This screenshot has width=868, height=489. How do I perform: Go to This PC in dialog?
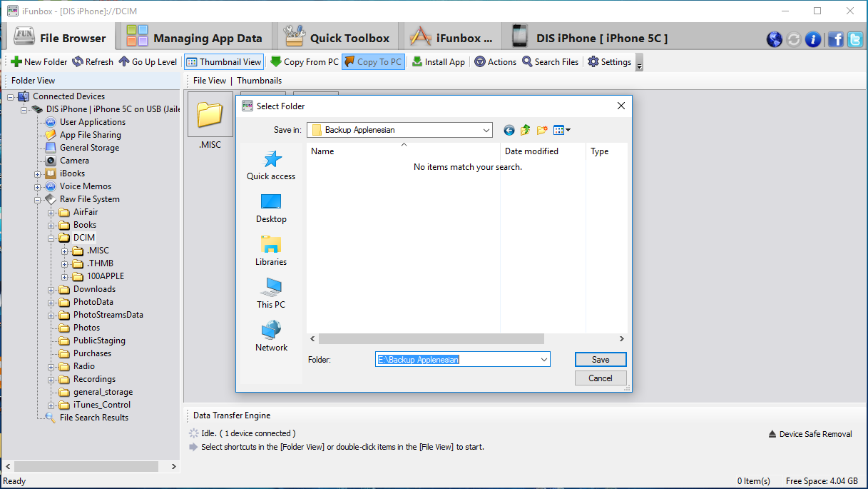(271, 293)
